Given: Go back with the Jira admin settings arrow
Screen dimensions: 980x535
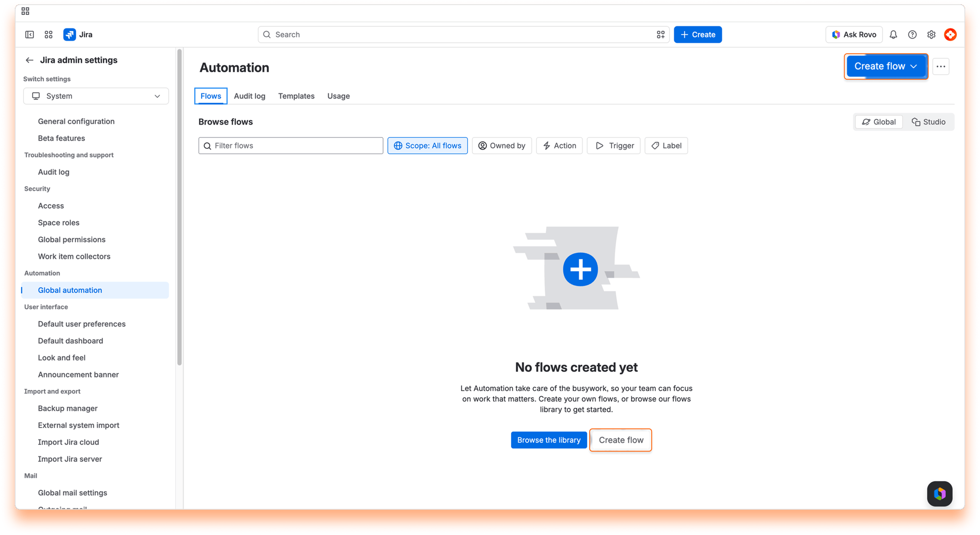Looking at the screenshot, I should [x=30, y=60].
